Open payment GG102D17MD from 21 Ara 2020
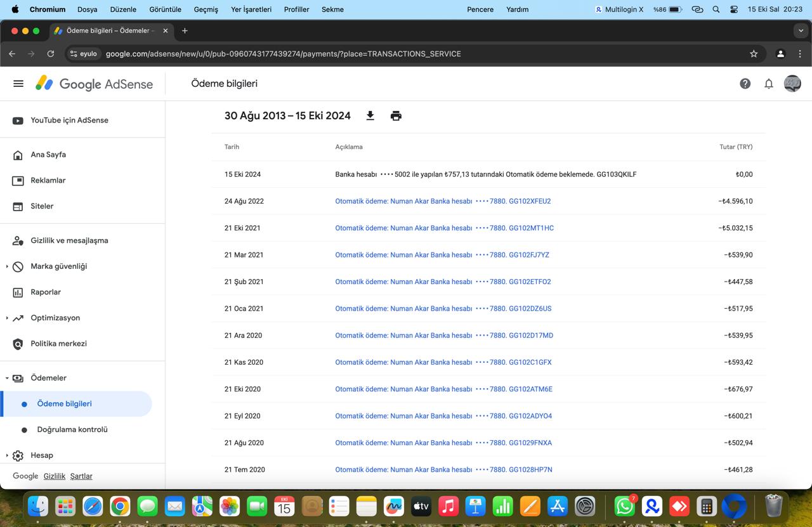Image resolution: width=812 pixels, height=527 pixels. coord(444,335)
